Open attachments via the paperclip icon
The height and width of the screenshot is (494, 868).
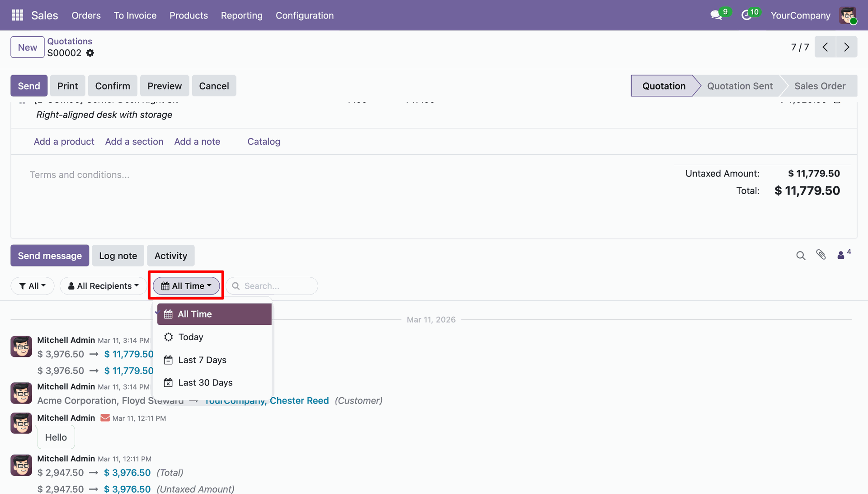click(821, 255)
